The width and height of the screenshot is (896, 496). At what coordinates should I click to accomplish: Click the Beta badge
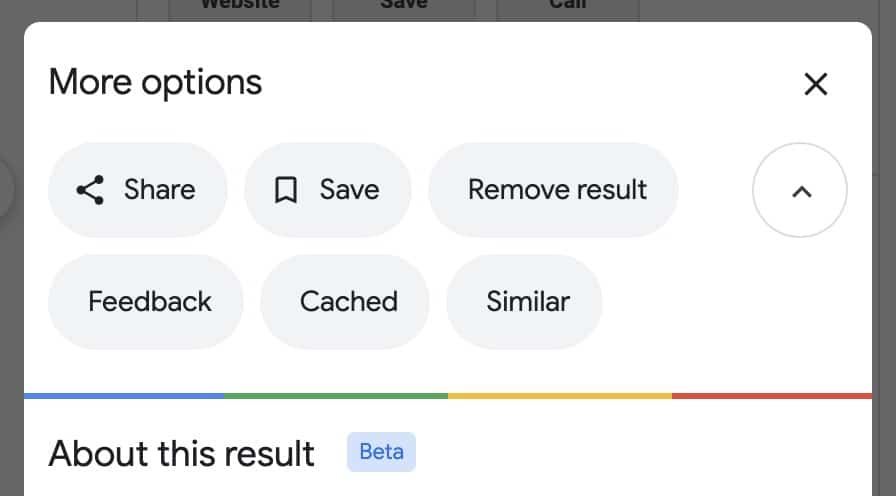[x=381, y=452]
